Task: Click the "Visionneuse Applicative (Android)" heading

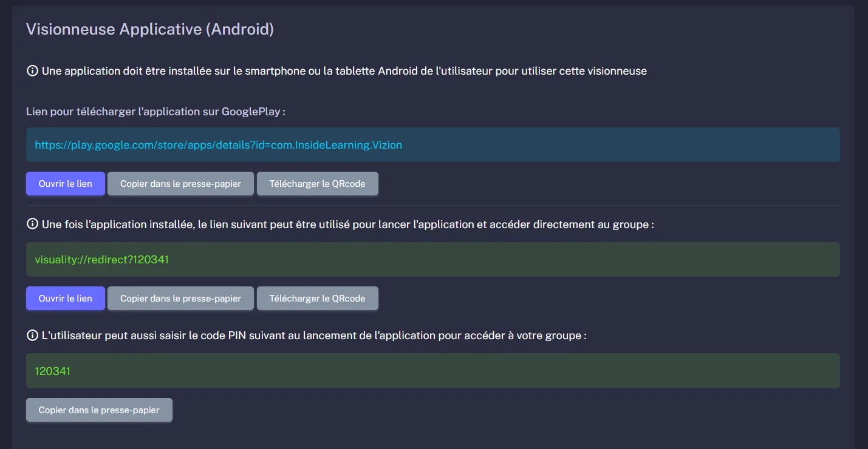Action: 149,29
